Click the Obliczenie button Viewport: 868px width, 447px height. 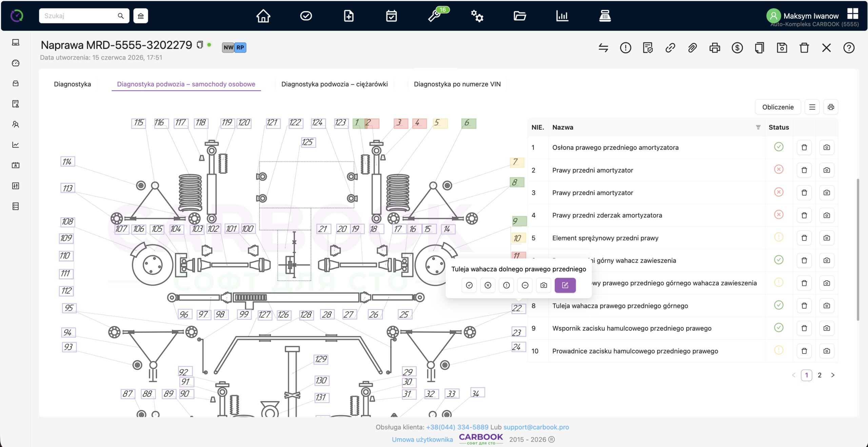click(x=778, y=107)
